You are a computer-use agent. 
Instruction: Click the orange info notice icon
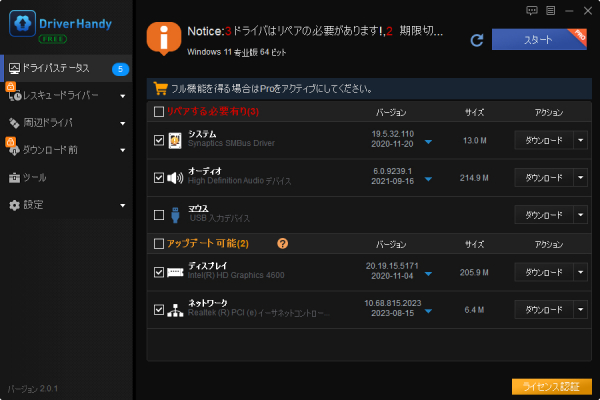pyautogui.click(x=163, y=39)
